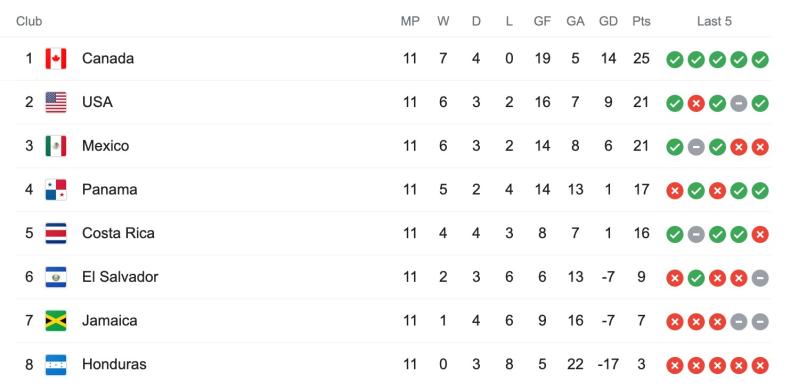The width and height of the screenshot is (798, 390).
Task: Click the Last 5 column header
Action: 714,21
